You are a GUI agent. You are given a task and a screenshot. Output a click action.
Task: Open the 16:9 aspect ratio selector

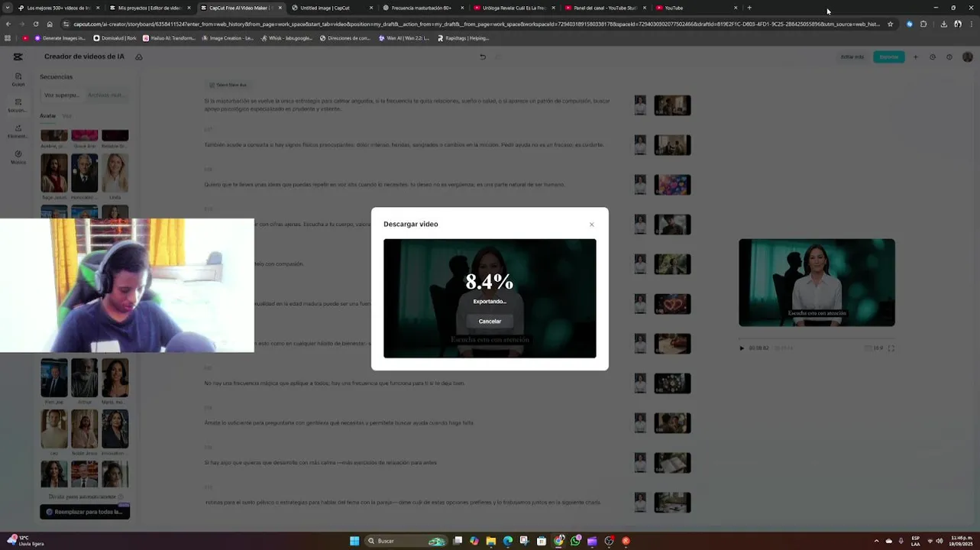(x=874, y=348)
